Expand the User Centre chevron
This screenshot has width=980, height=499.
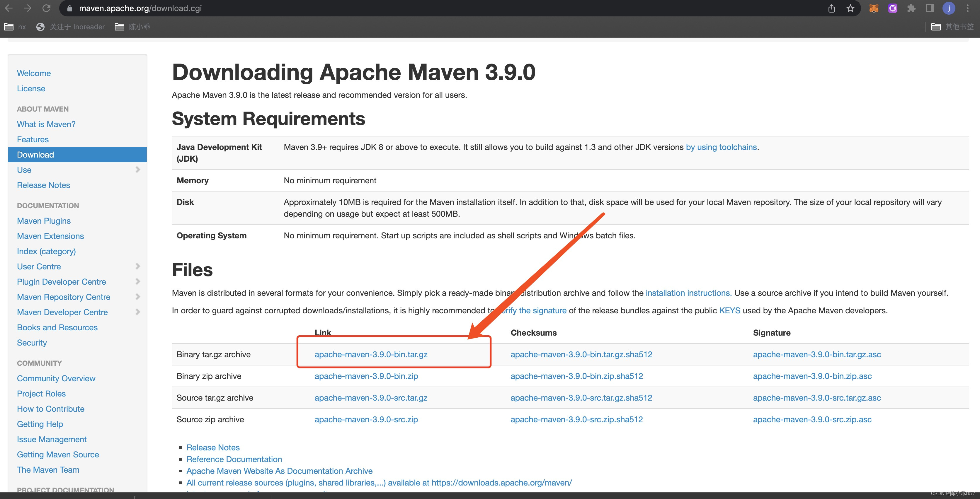coord(138,266)
